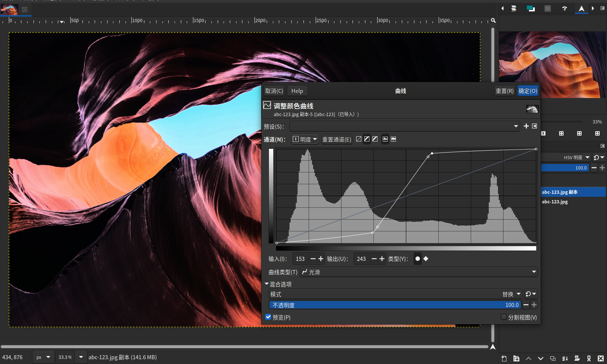Switch histogram to perceptual gamma display
Image resolution: width=607 pixels, height=364 pixels.
point(375,139)
